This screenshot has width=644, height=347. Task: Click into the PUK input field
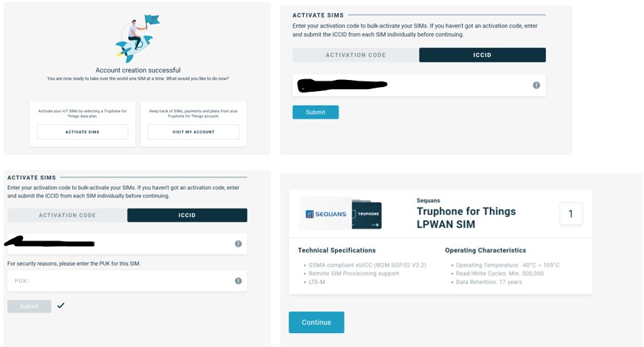coord(127,281)
